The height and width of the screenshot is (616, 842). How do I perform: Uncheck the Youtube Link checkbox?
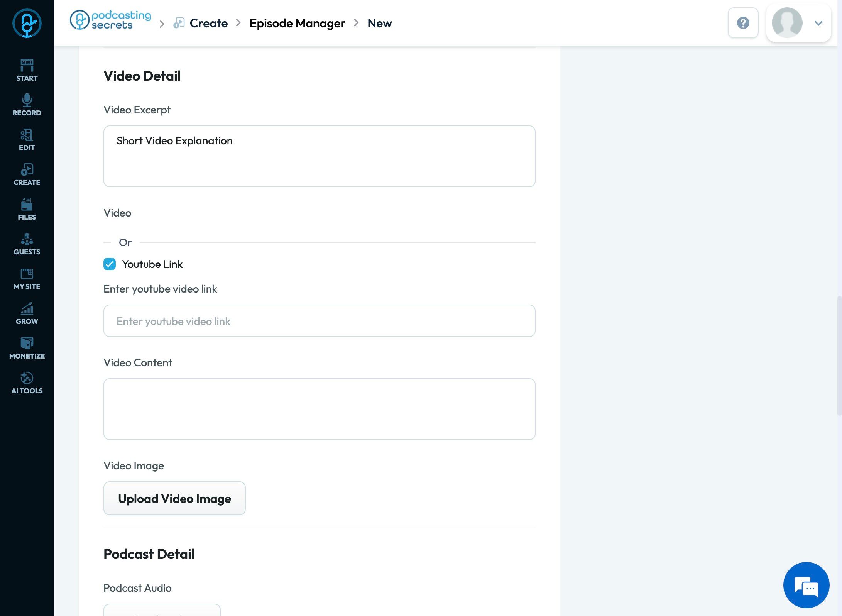coord(110,264)
